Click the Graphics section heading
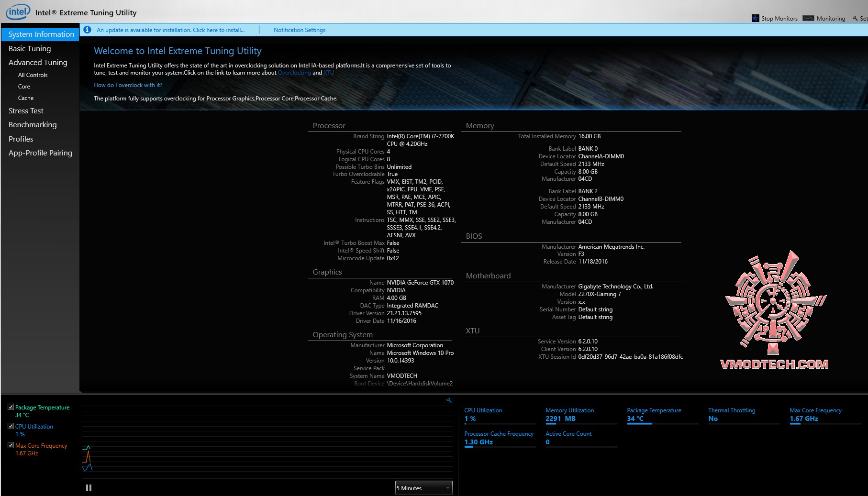This screenshot has height=496, width=868. click(327, 272)
